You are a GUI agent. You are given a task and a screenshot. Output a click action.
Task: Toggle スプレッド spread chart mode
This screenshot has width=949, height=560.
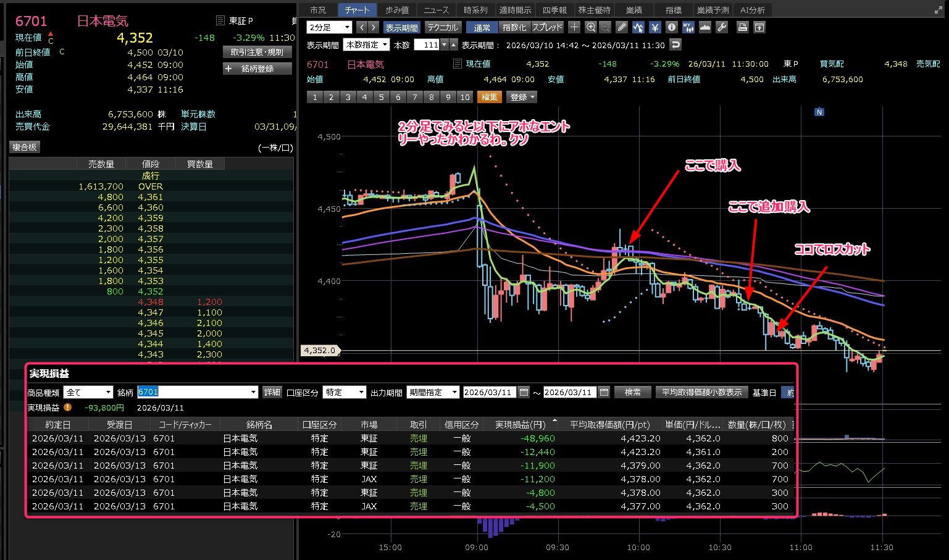pos(547,27)
